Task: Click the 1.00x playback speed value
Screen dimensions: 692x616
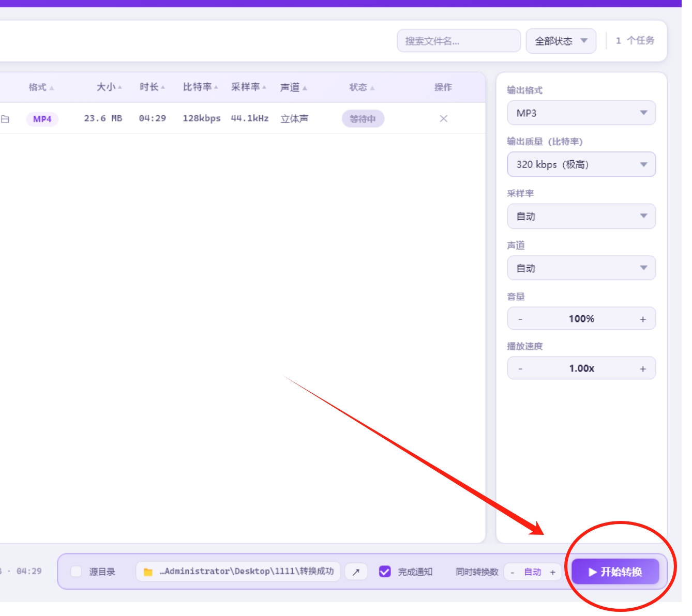Action: click(x=582, y=368)
